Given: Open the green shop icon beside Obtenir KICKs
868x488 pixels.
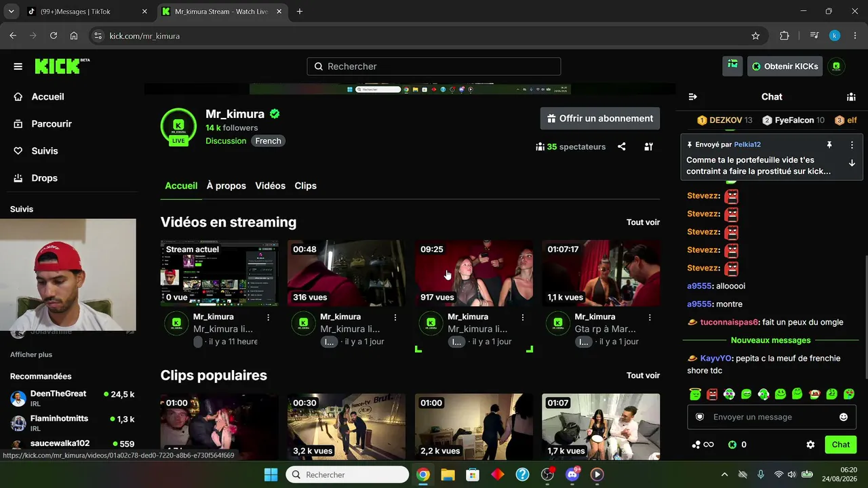Looking at the screenshot, I should [x=732, y=66].
